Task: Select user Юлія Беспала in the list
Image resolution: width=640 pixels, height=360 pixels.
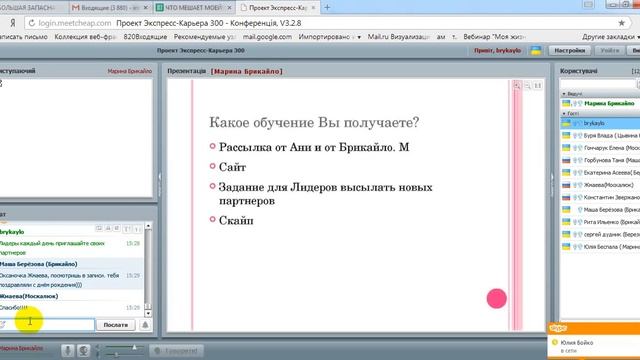Action: coord(600,247)
